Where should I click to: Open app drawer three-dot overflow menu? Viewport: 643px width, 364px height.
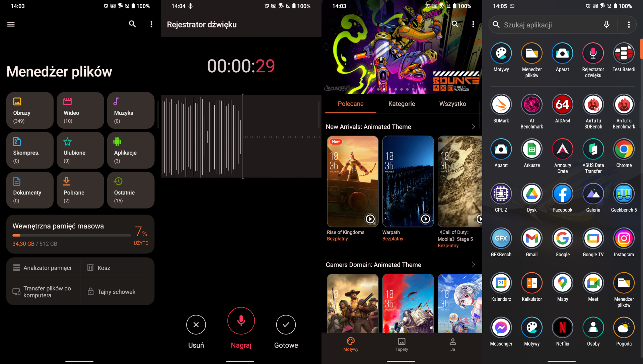pyautogui.click(x=629, y=25)
